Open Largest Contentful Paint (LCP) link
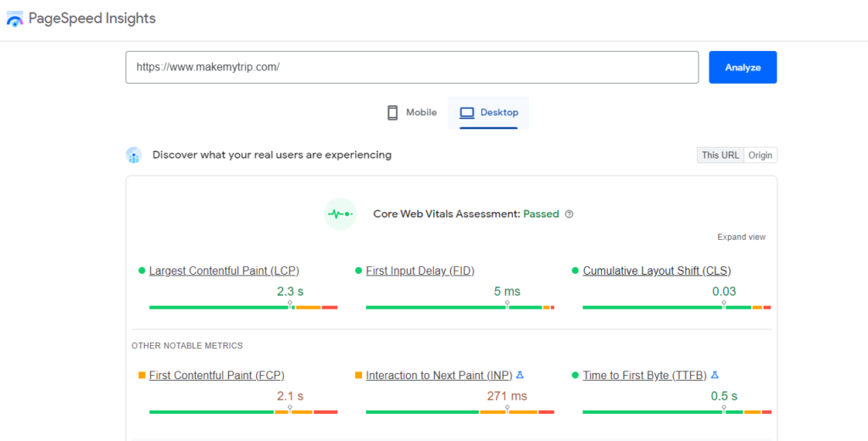Image resolution: width=868 pixels, height=441 pixels. click(224, 271)
